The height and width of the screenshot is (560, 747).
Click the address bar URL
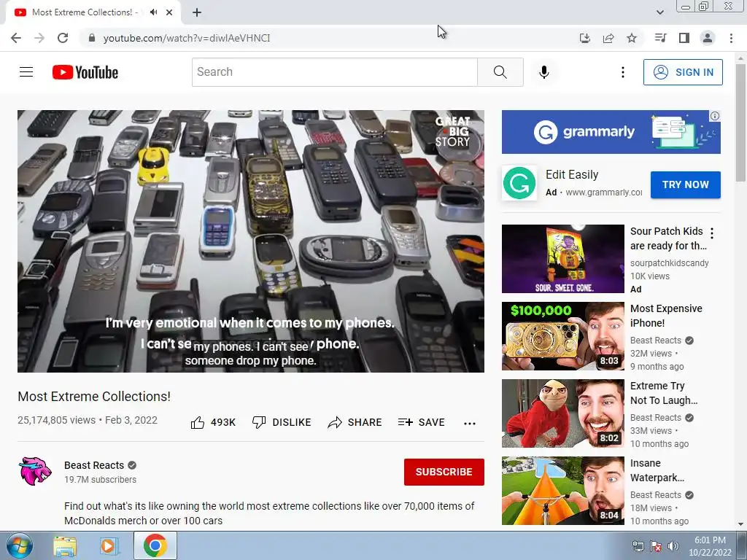(x=187, y=38)
